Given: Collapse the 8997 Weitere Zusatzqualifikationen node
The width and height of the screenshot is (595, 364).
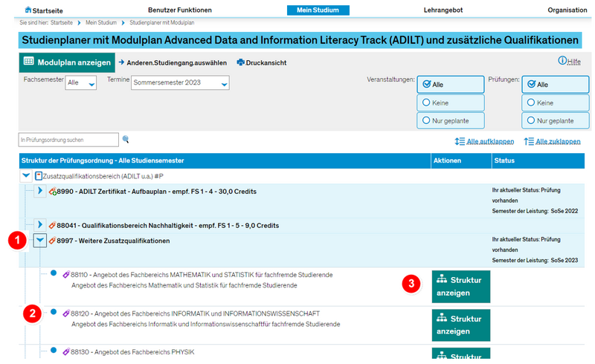Looking at the screenshot, I should (x=40, y=241).
